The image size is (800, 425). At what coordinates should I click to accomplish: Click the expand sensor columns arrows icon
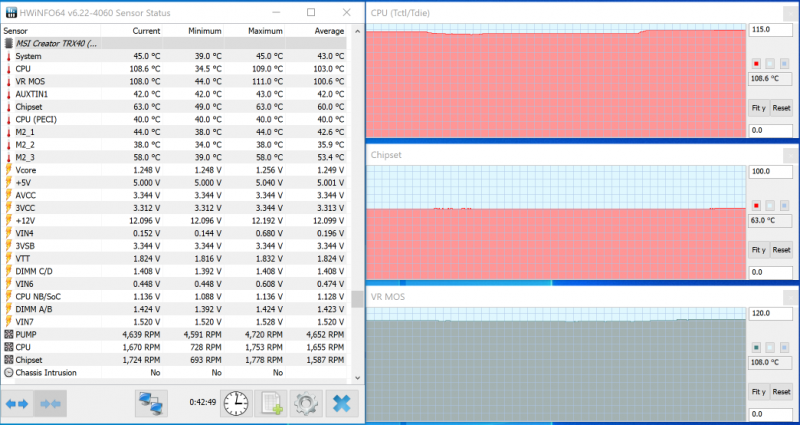pyautogui.click(x=17, y=404)
